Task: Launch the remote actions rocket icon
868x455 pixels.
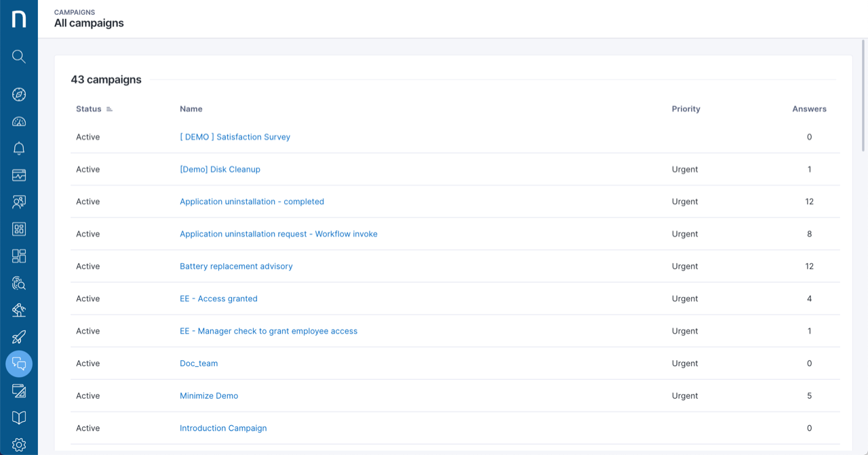Action: click(18, 336)
